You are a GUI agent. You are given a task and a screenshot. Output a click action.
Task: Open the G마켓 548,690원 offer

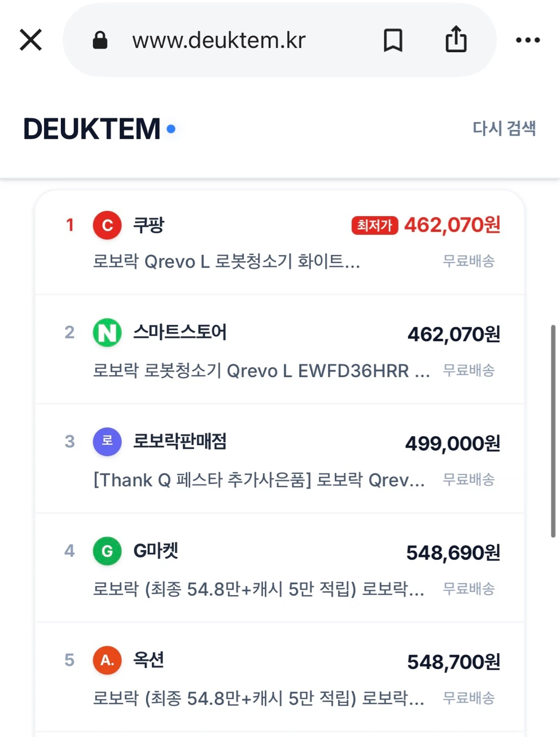(280, 568)
